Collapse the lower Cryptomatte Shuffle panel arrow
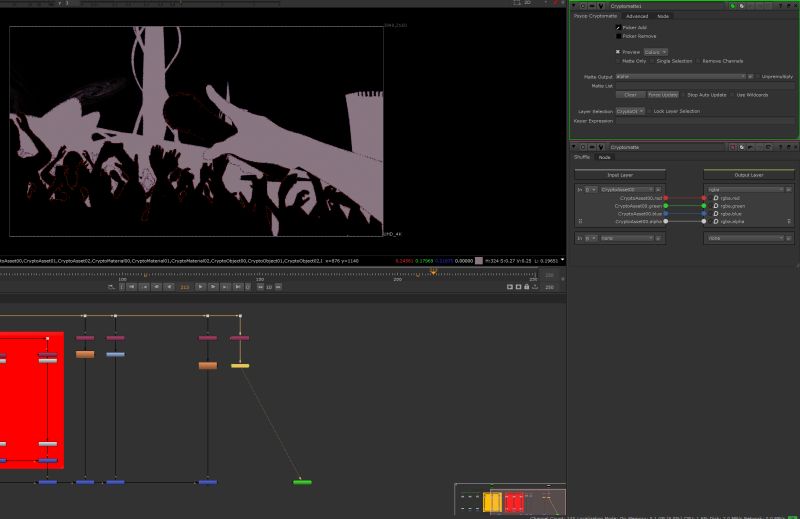The width and height of the screenshot is (800, 519). click(574, 147)
